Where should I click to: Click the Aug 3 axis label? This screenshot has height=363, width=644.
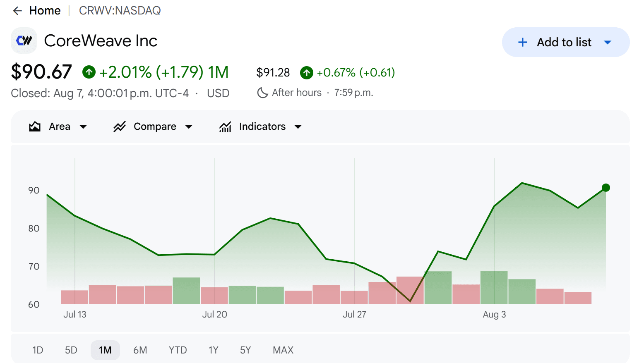pos(494,315)
